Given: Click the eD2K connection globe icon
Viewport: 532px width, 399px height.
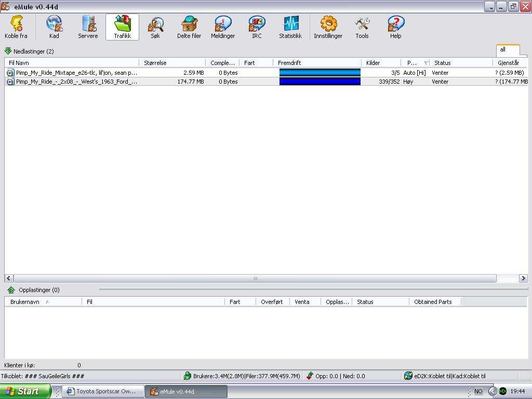Looking at the screenshot, I should click(x=408, y=376).
